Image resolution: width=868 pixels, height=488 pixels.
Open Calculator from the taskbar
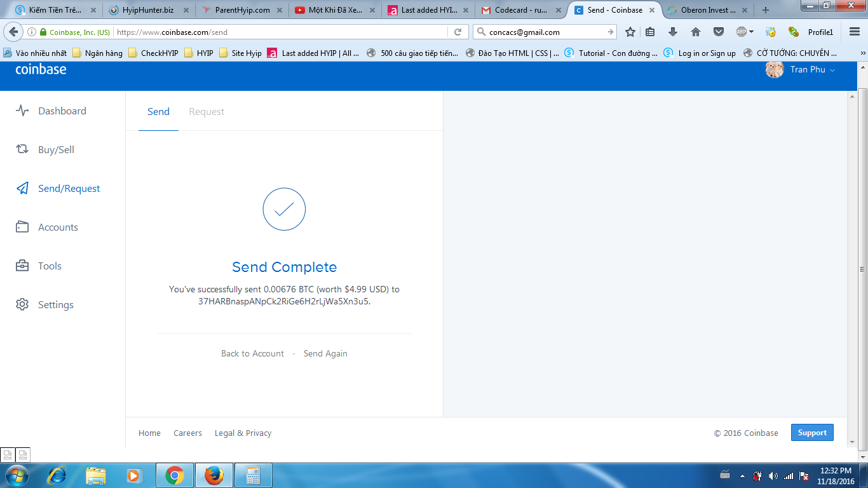pos(254,475)
